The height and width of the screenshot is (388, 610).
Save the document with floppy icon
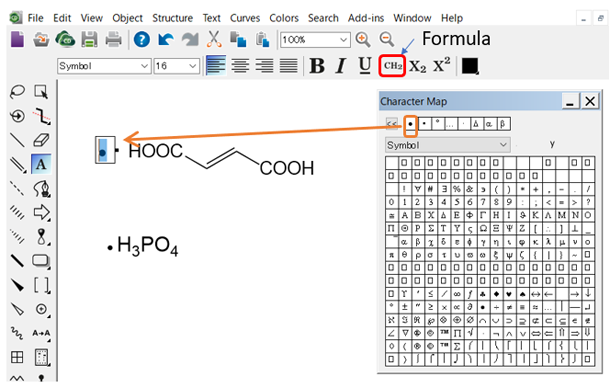pyautogui.click(x=89, y=39)
